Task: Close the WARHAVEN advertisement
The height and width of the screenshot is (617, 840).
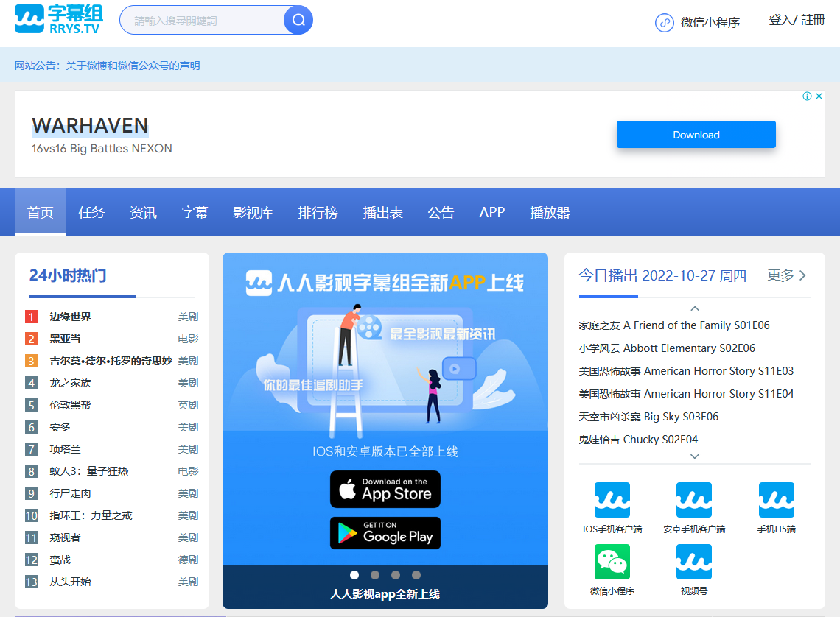Action: click(819, 96)
